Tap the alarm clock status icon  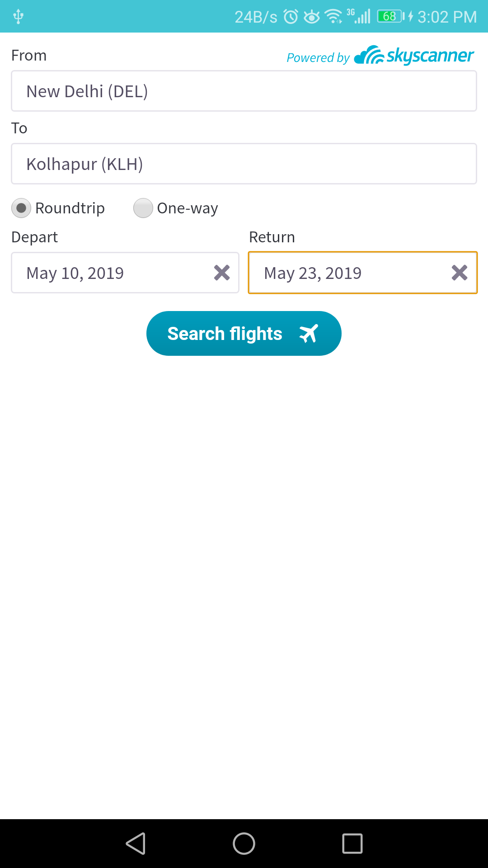291,17
